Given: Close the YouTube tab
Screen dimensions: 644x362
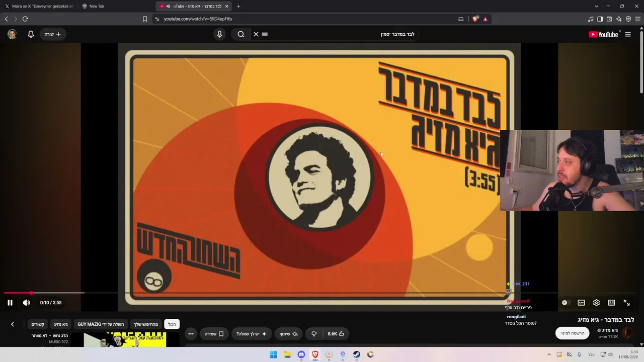Looking at the screenshot, I should pos(226,6).
